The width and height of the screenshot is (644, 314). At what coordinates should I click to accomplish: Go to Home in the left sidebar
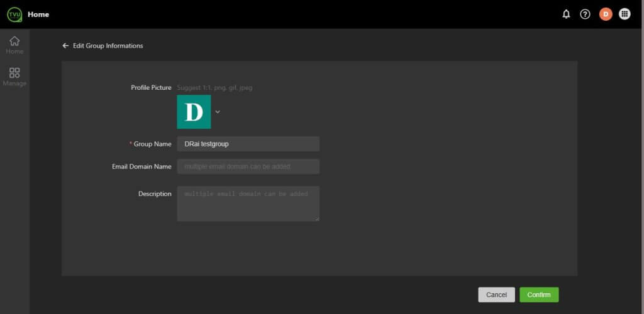[14, 45]
